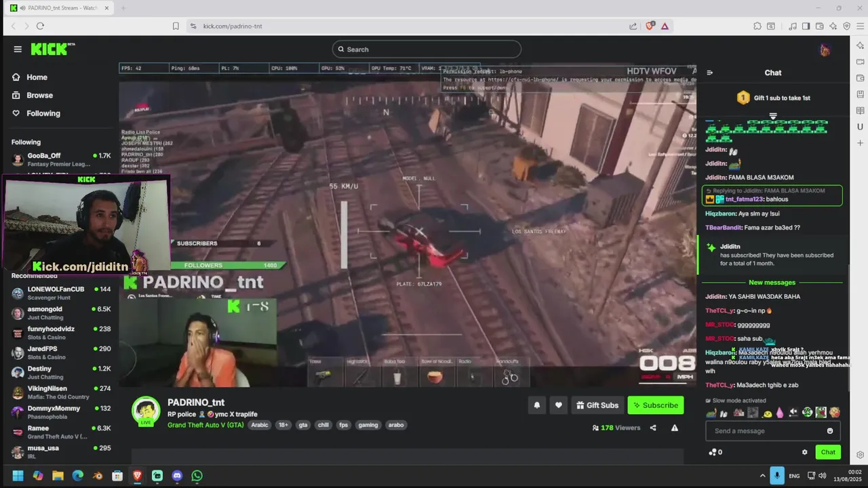Viewport: 868px width, 488px height.
Task: Show hidden system tray icons chevron
Action: click(x=762, y=476)
